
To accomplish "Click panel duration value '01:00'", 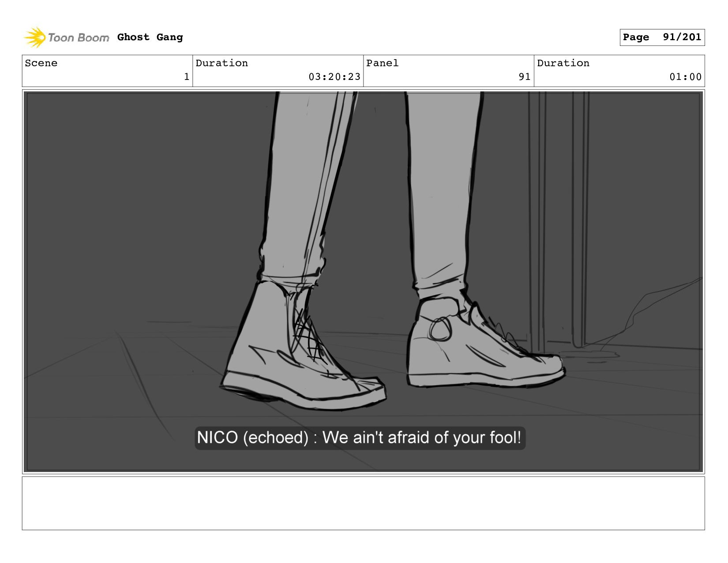I will pos(685,77).
